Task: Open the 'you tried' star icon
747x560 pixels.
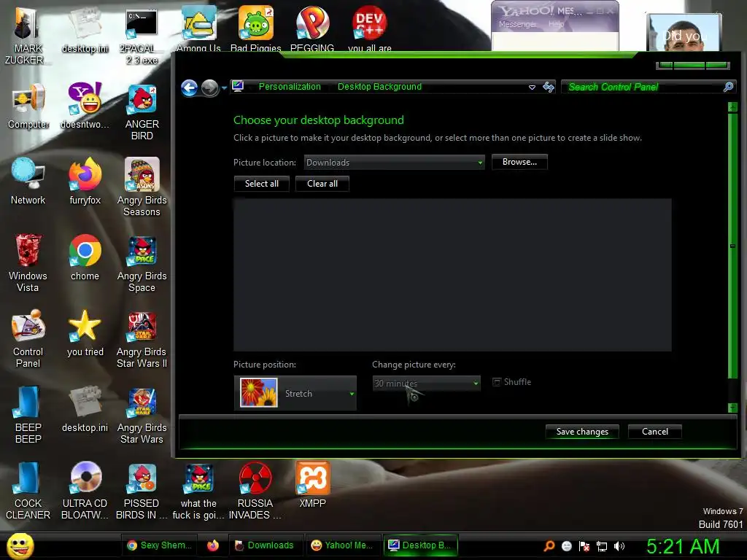Action: pos(85,333)
